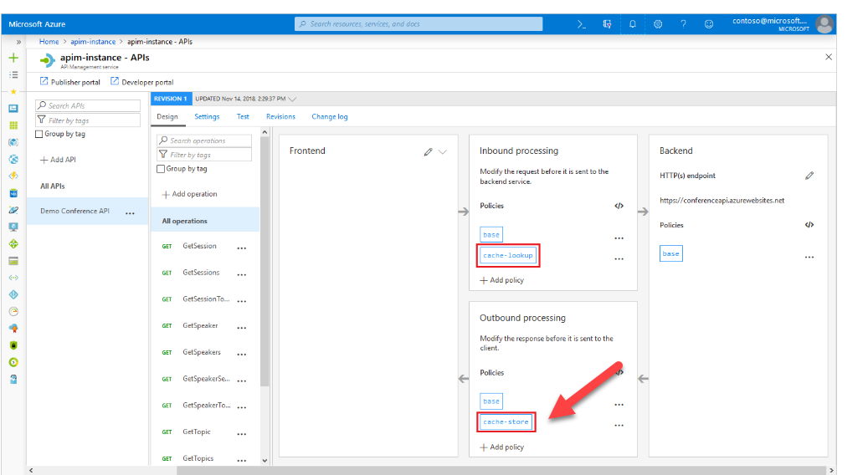Viewport: 868px width, 475px height.
Task: Click the cache-lookup policy tag
Action: click(x=507, y=255)
